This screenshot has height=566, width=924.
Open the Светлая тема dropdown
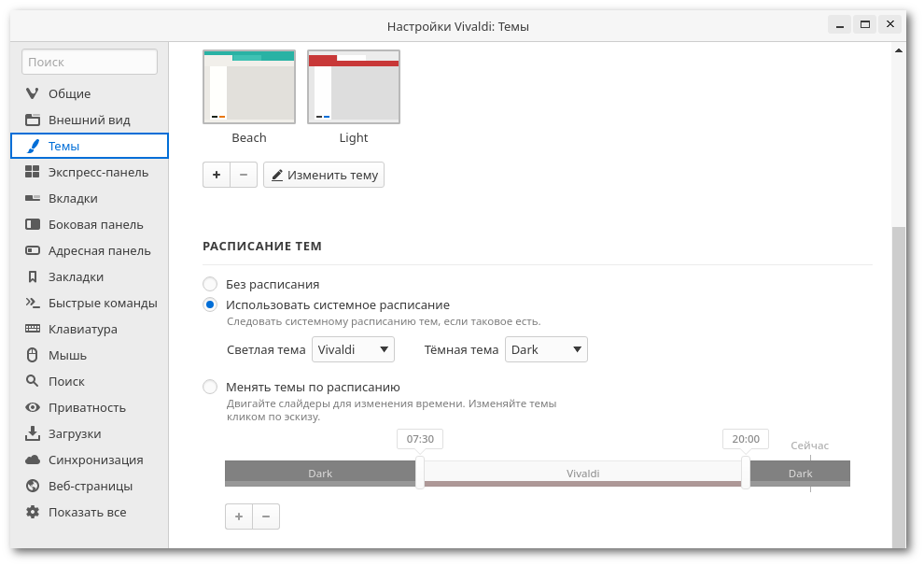coord(353,349)
